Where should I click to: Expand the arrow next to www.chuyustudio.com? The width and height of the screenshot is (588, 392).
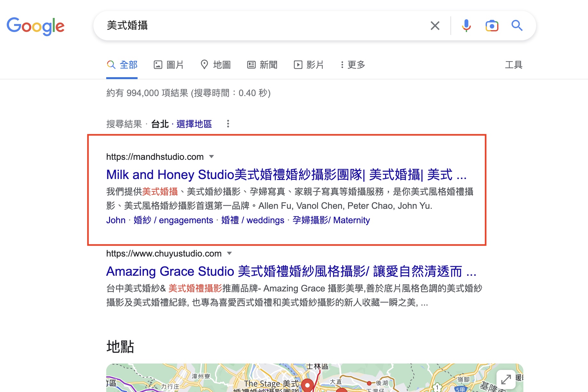pyautogui.click(x=229, y=253)
